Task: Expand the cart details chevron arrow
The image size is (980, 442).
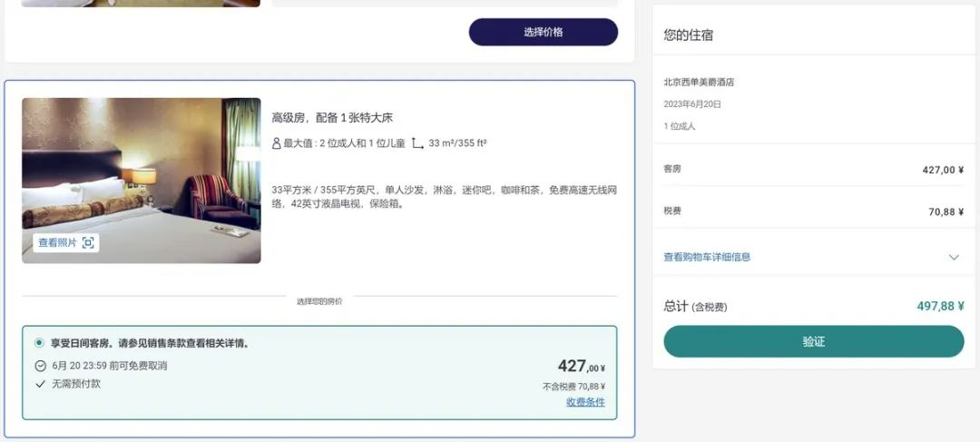Action: [954, 257]
